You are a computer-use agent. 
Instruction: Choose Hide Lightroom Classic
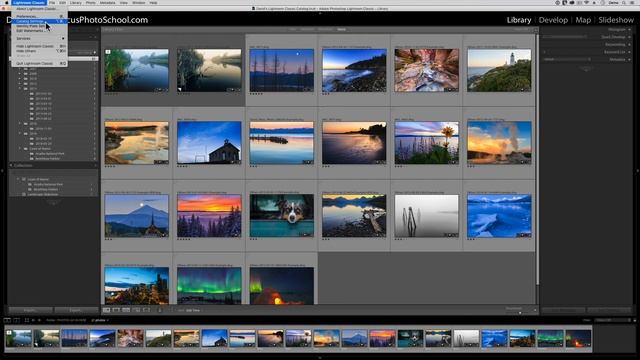click(x=39, y=46)
